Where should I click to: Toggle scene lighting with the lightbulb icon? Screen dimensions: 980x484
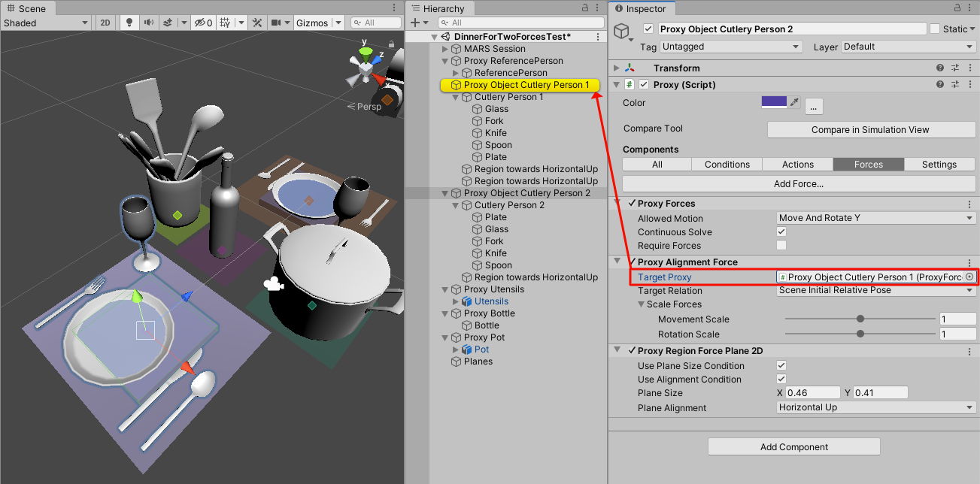coord(130,23)
